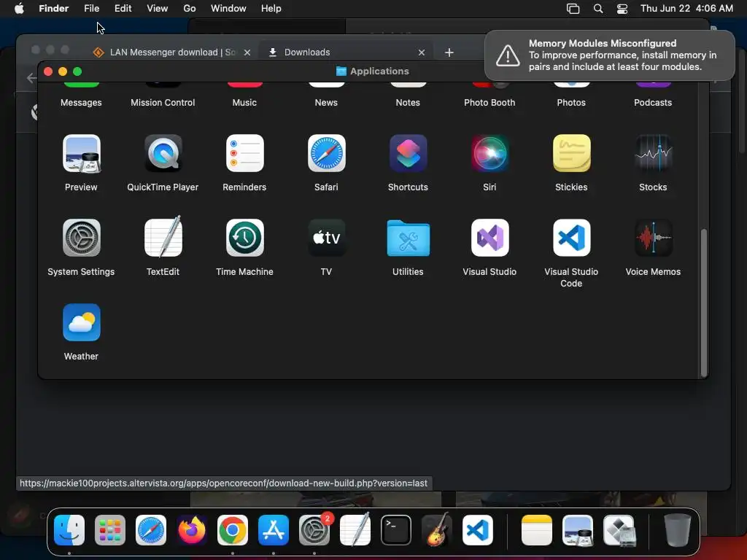The height and width of the screenshot is (560, 747).
Task: Switch to the Downloads browser tab
Action: pos(346,52)
